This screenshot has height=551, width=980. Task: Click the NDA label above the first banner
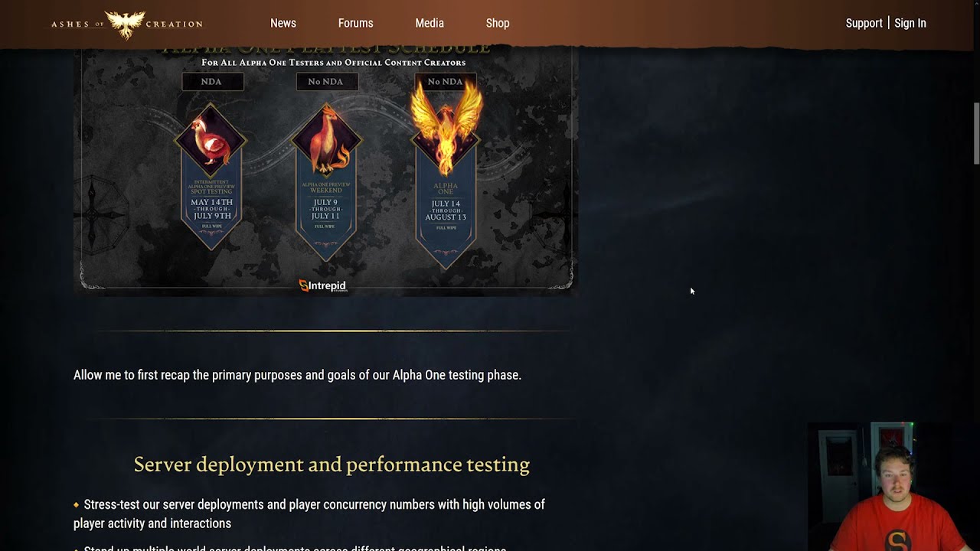pos(212,82)
